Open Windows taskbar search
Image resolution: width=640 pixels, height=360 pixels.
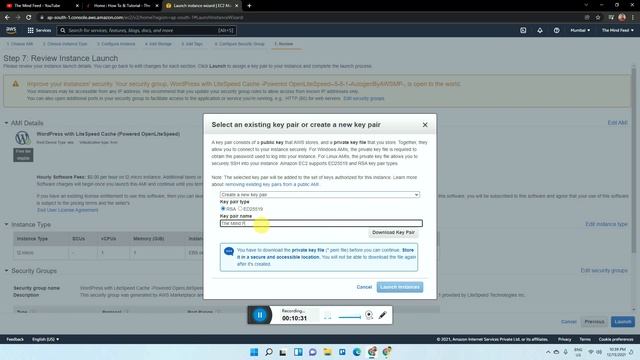coord(269,352)
